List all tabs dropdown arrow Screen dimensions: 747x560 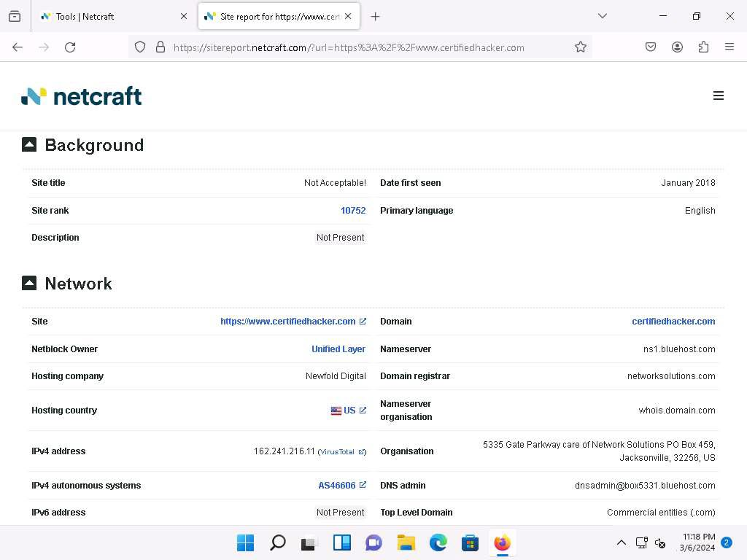(x=602, y=16)
